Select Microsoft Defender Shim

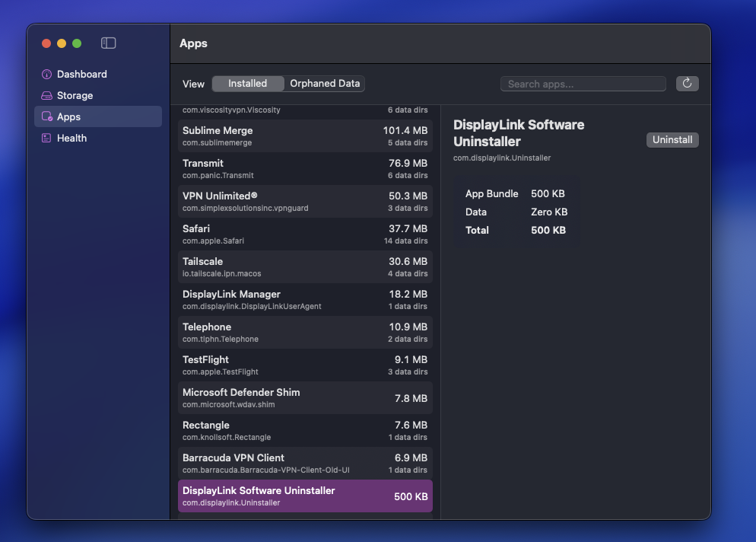tap(304, 397)
